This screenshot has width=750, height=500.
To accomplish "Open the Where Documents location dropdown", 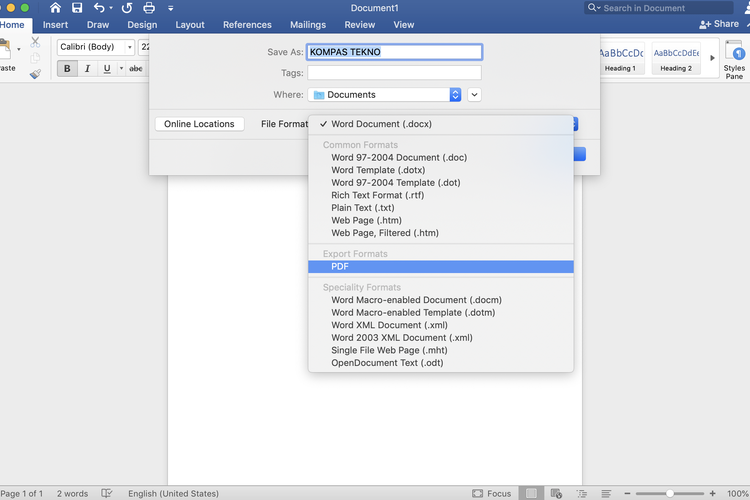I will [455, 95].
